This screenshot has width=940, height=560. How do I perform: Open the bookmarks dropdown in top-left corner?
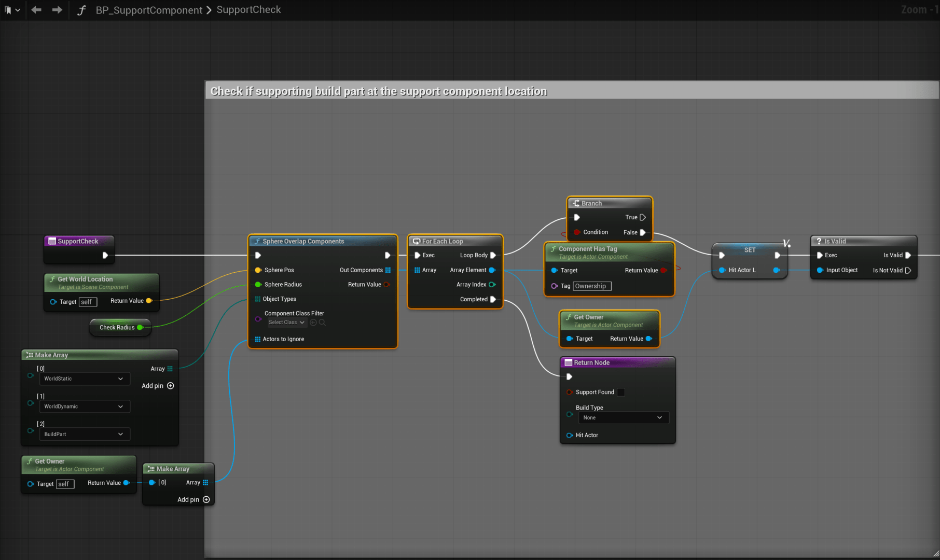[x=12, y=10]
